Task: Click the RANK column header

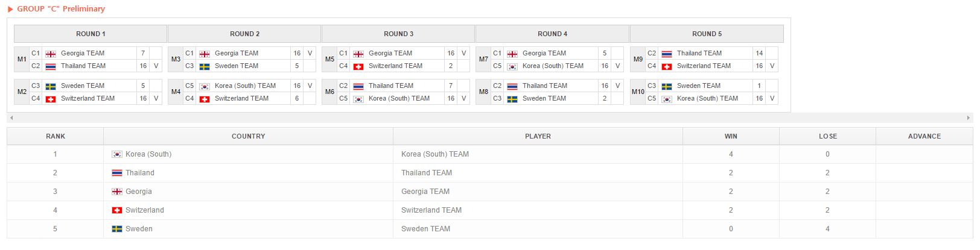Action: click(56, 136)
